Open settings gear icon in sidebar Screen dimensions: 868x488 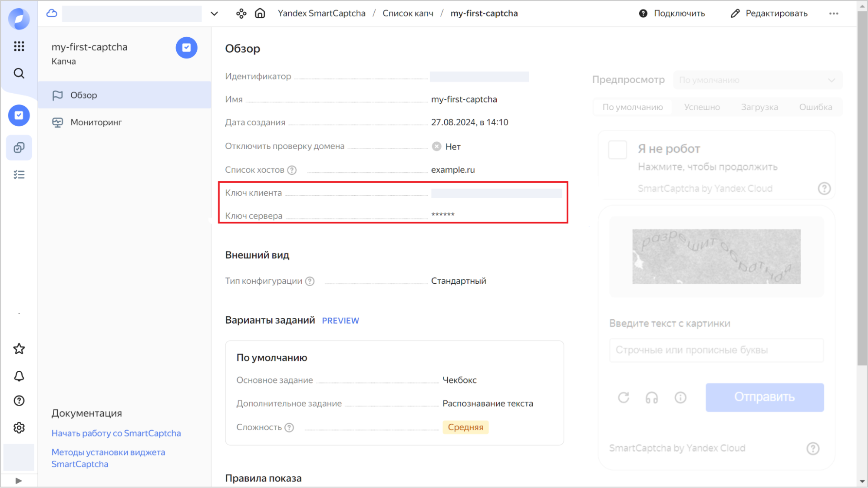(x=19, y=428)
